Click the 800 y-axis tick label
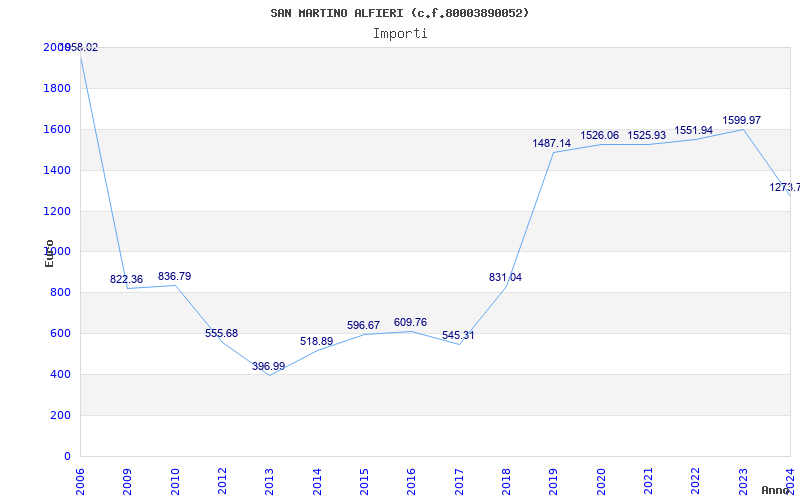The height and width of the screenshot is (500, 800). click(x=61, y=292)
